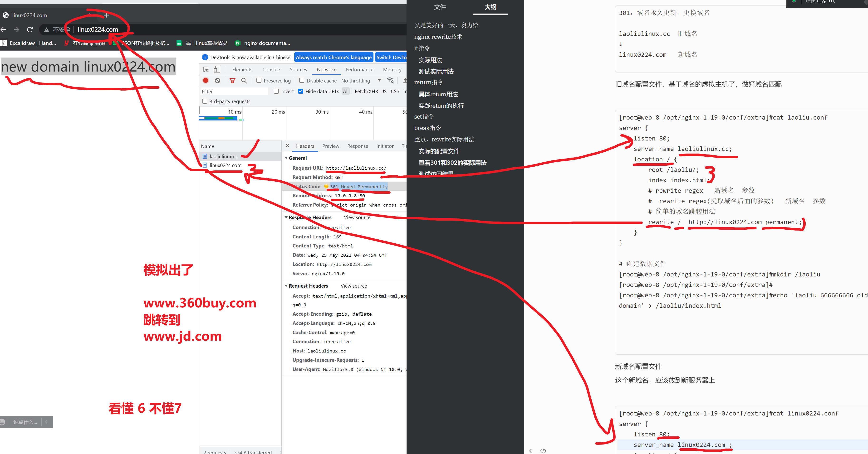Viewport: 868px width, 454px height.
Task: Click View source beside Response Headers
Action: coord(357,217)
